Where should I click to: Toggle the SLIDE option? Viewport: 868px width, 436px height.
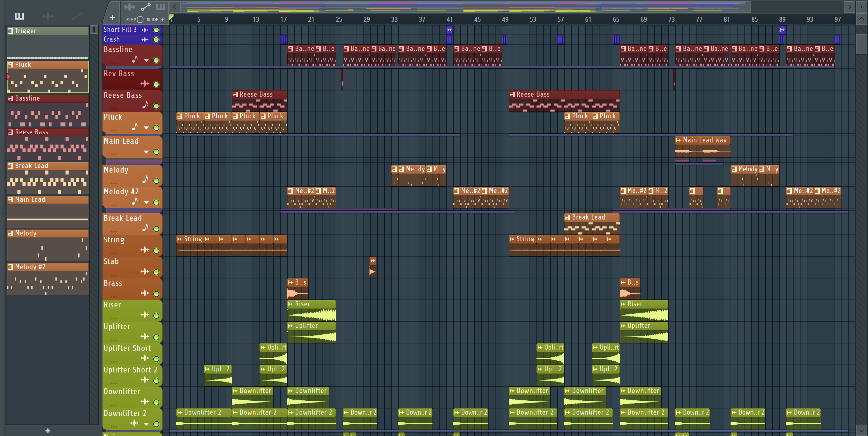[162, 20]
